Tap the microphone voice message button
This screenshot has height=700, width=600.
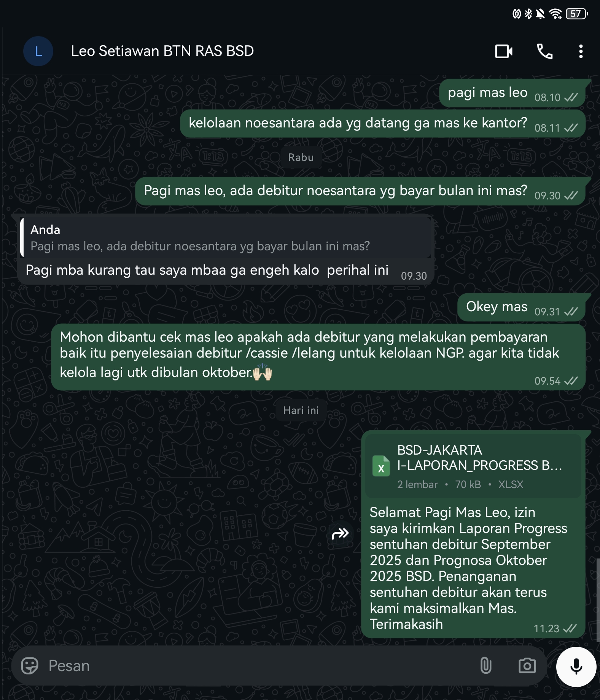576,667
